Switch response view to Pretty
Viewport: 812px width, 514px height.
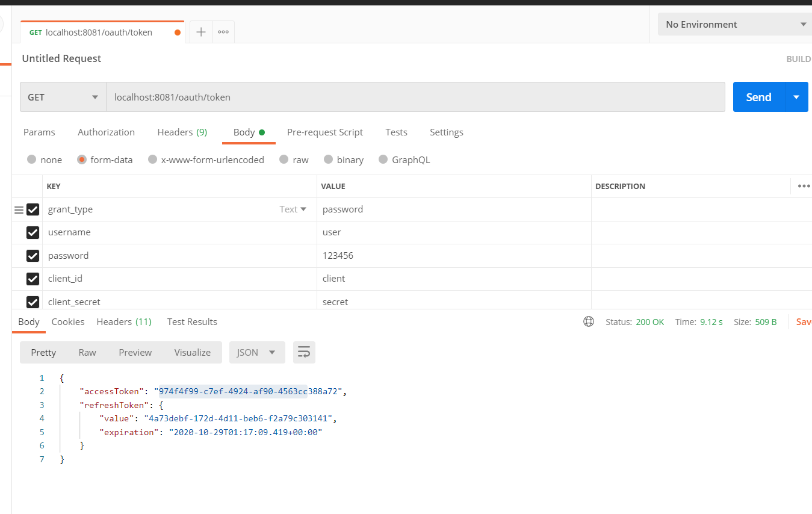click(x=43, y=352)
